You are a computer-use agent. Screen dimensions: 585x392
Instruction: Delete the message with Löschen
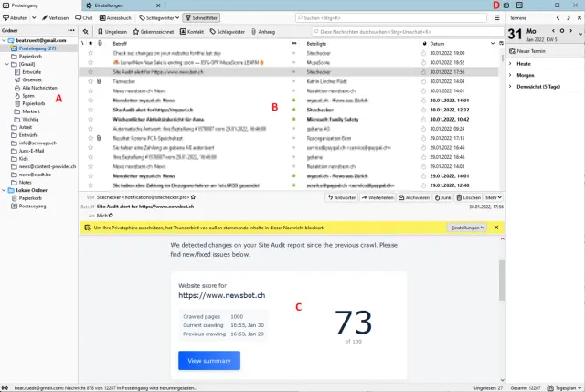(x=469, y=197)
